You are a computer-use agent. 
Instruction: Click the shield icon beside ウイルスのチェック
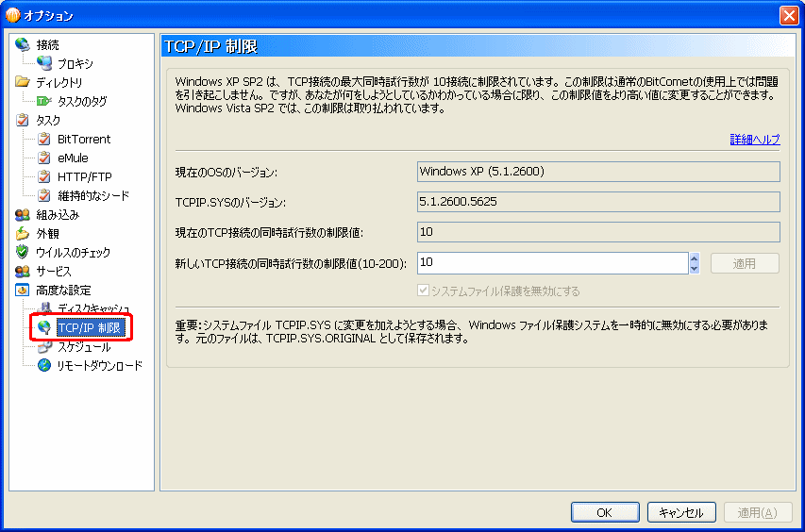[22, 252]
